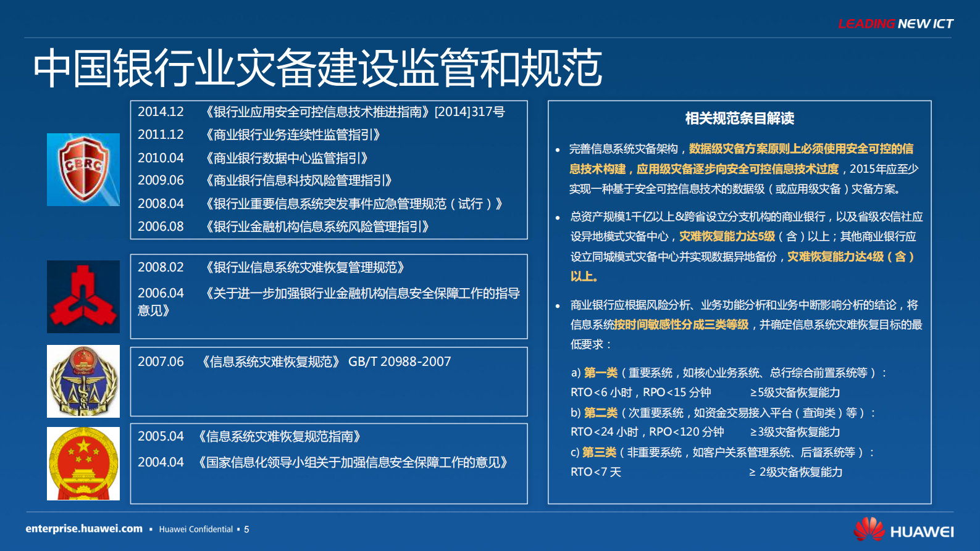Click the text RTO<7 天
The width and height of the screenshot is (980, 551).
point(596,472)
